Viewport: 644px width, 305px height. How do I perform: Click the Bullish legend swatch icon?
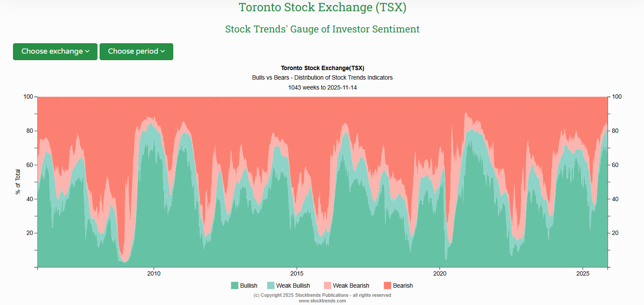click(x=234, y=286)
